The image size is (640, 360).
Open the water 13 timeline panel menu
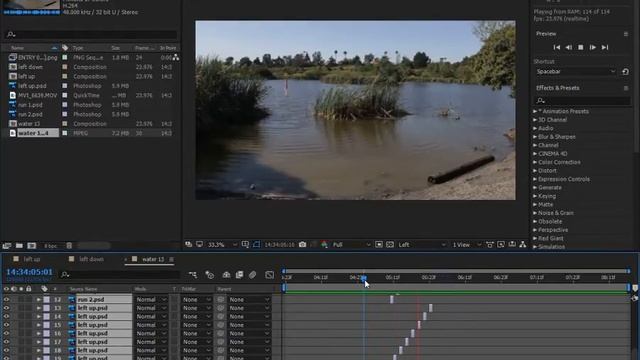pyautogui.click(x=171, y=259)
